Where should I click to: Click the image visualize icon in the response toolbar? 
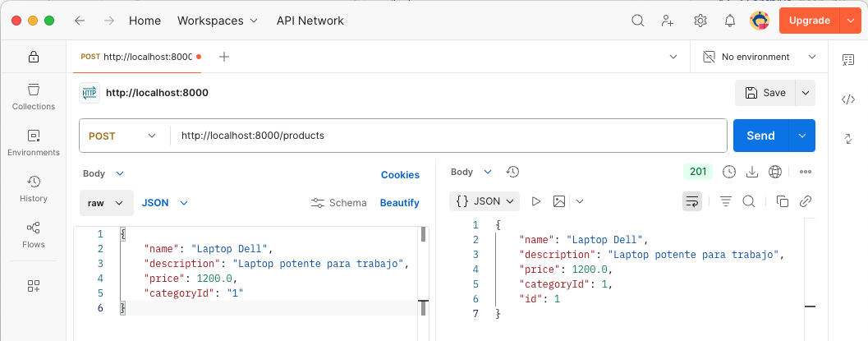(x=559, y=201)
